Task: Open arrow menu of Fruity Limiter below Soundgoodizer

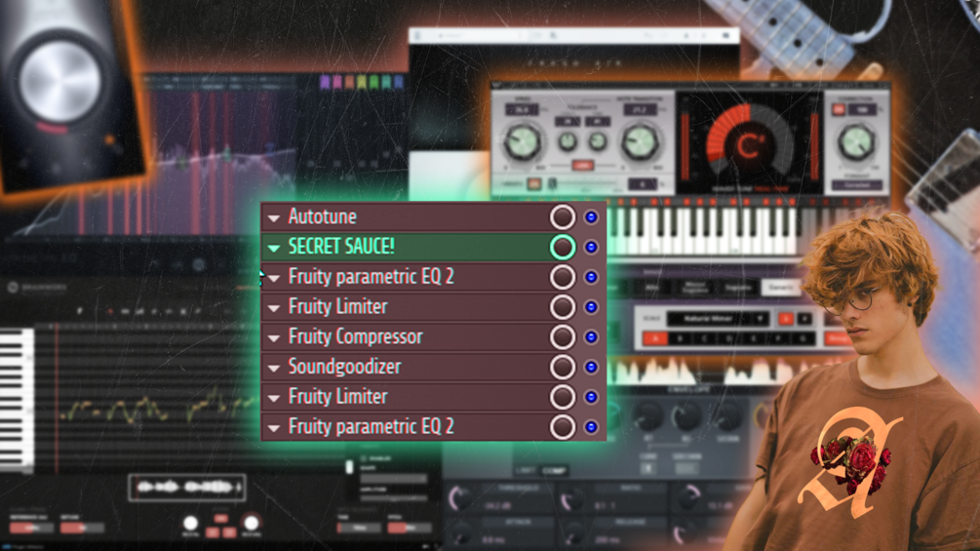Action: [x=274, y=398]
